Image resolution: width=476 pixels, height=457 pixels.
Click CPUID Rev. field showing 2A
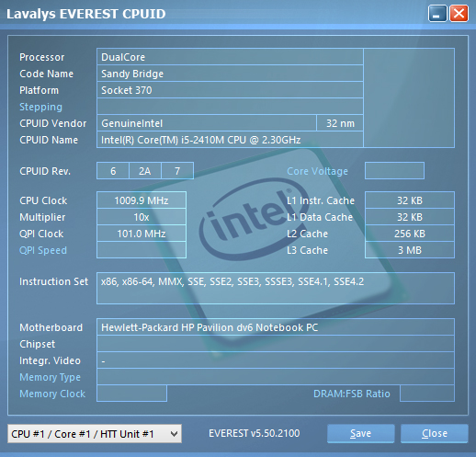pos(145,171)
